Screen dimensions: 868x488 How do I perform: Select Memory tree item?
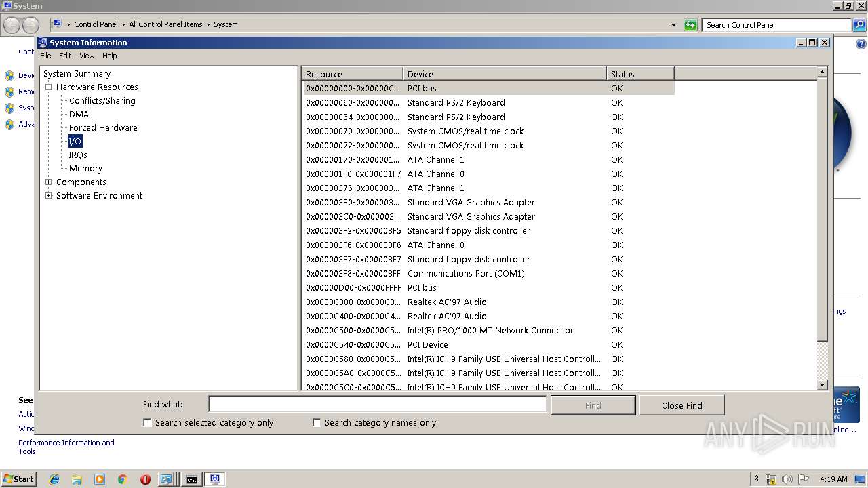pos(85,169)
